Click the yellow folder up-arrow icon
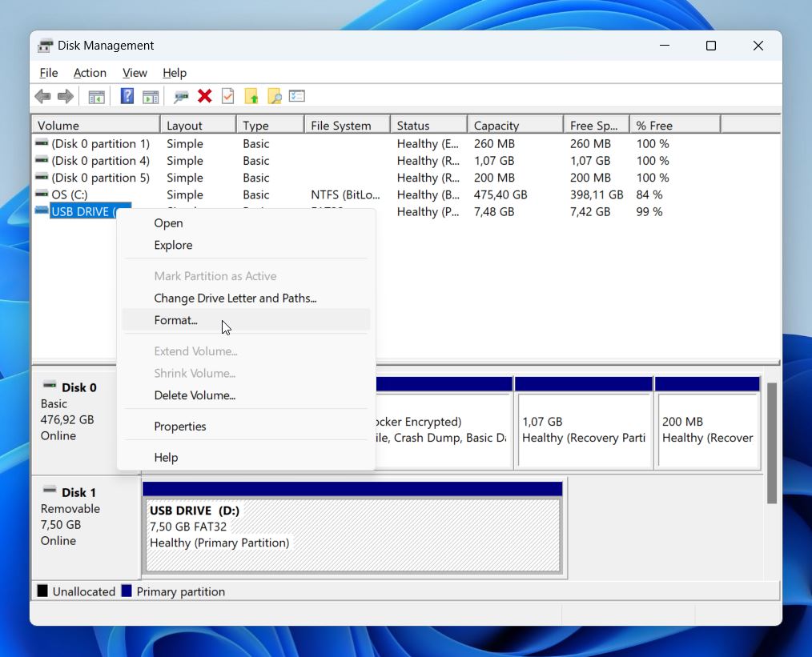 pyautogui.click(x=251, y=96)
